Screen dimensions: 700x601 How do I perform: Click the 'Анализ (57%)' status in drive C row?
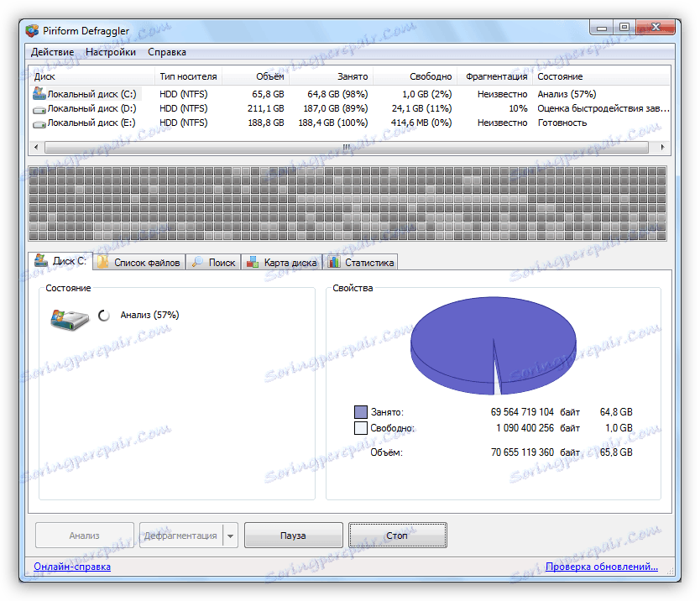pos(567,94)
